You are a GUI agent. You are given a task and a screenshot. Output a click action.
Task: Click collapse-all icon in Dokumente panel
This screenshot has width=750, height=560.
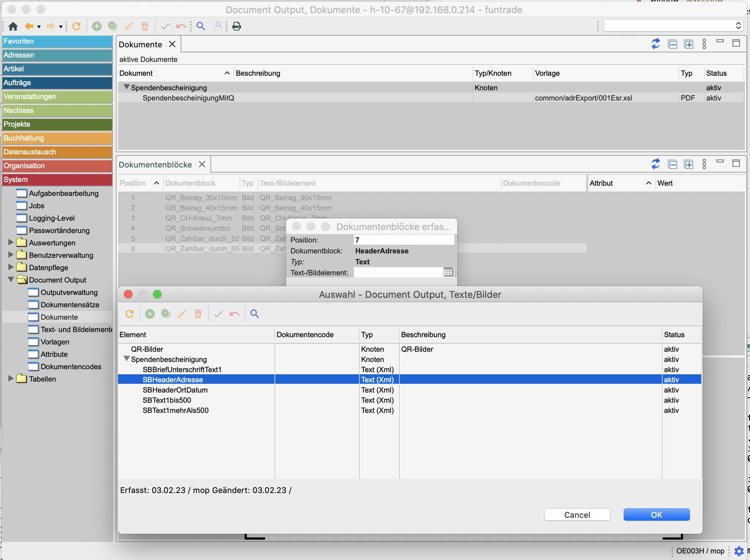(672, 44)
